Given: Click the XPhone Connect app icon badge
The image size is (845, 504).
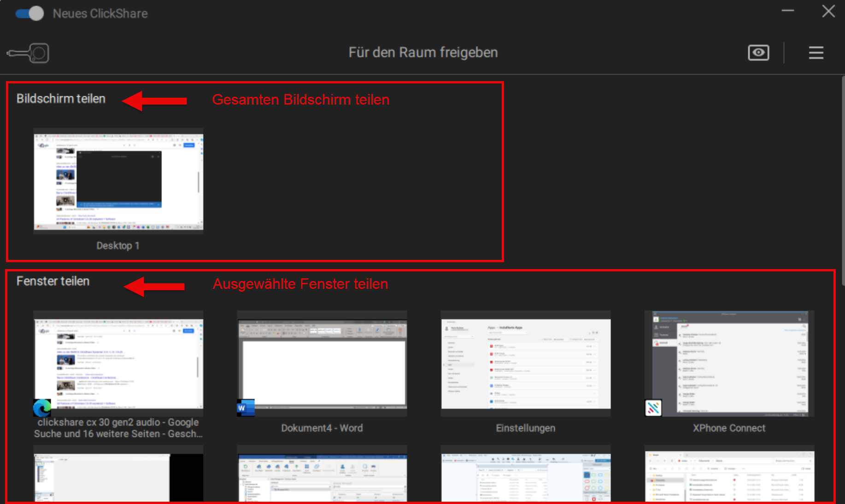Looking at the screenshot, I should (653, 408).
